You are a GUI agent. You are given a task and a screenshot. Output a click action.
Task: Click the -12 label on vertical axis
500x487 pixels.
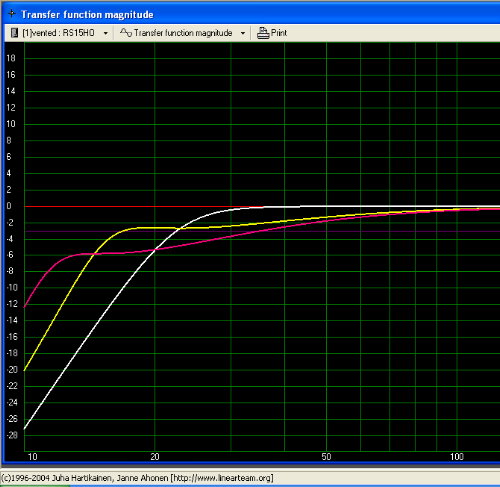click(12, 304)
